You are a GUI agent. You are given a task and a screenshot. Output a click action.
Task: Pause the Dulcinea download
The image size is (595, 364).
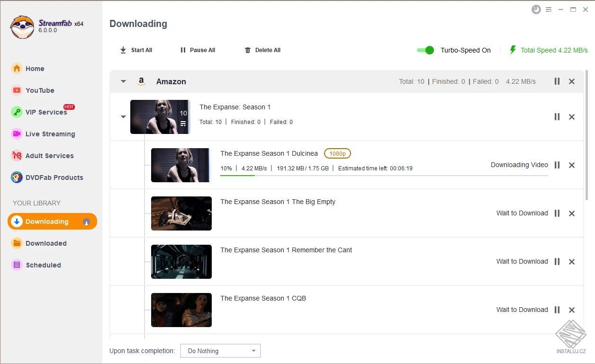point(557,165)
